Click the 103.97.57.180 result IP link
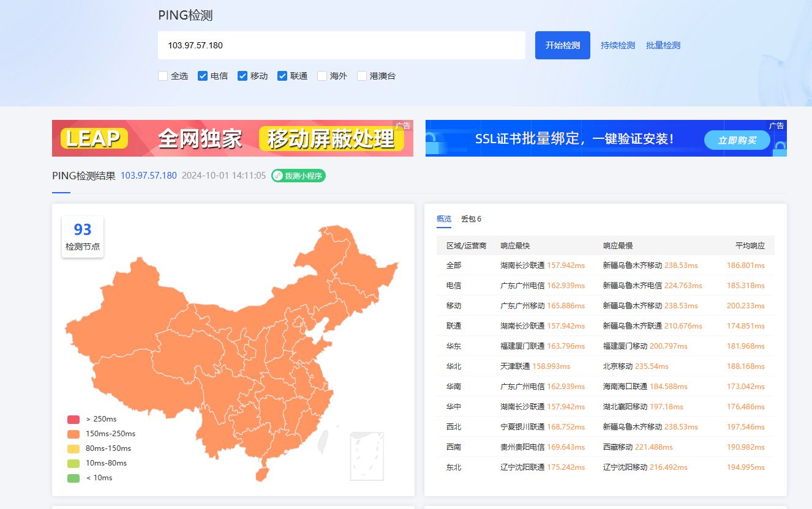Image resolution: width=812 pixels, height=509 pixels. [149, 176]
